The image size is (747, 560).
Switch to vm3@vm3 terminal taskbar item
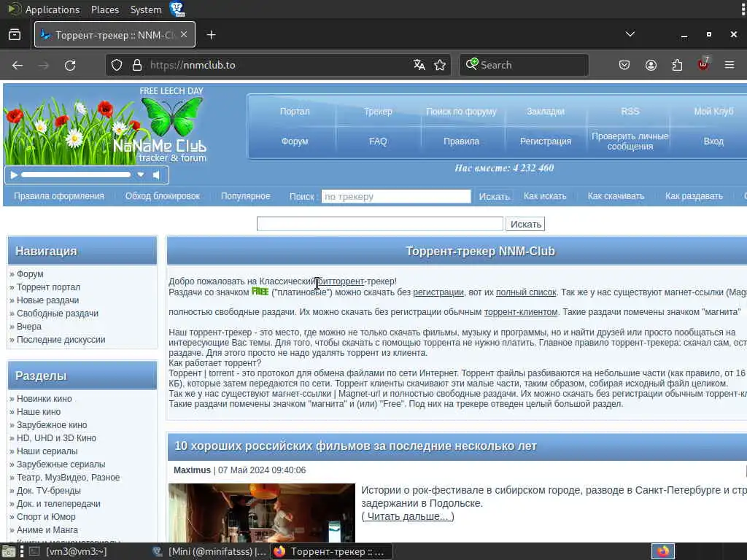(x=69, y=551)
